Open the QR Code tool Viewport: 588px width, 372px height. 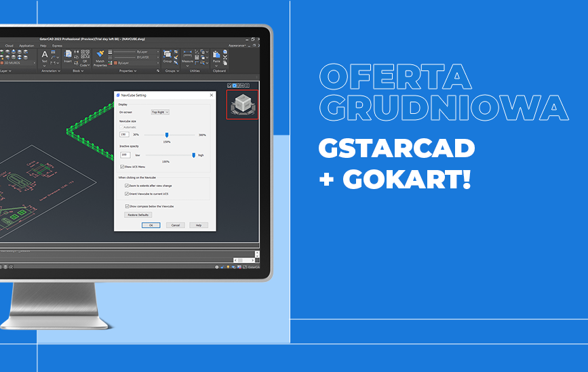click(x=84, y=56)
